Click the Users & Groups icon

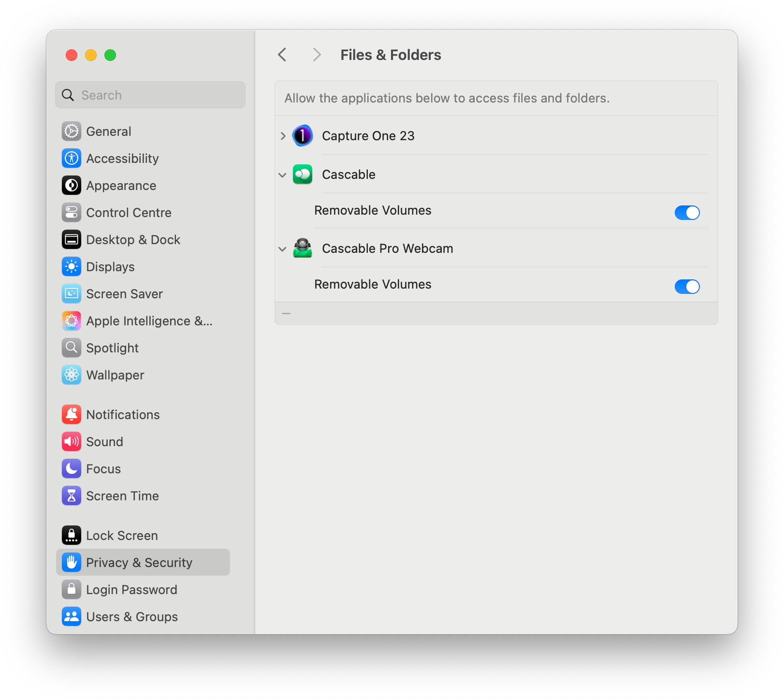point(72,617)
